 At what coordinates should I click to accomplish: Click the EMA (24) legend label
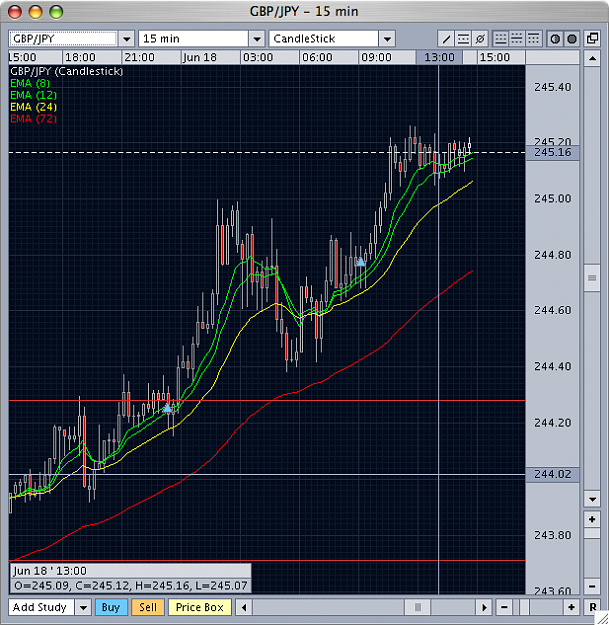[x=33, y=107]
